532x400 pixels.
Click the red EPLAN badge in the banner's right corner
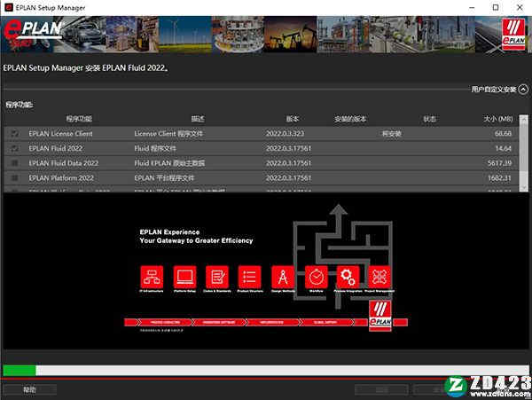pos(513,34)
